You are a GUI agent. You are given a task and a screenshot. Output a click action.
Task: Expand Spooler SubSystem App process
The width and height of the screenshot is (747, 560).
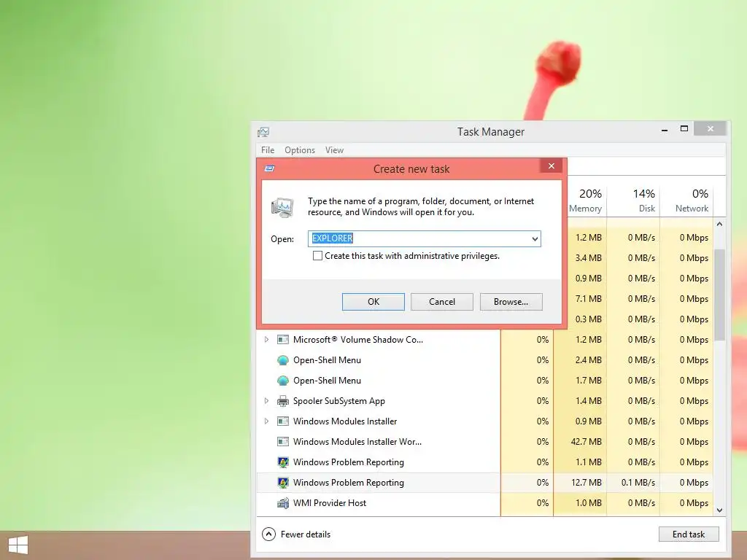[267, 401]
